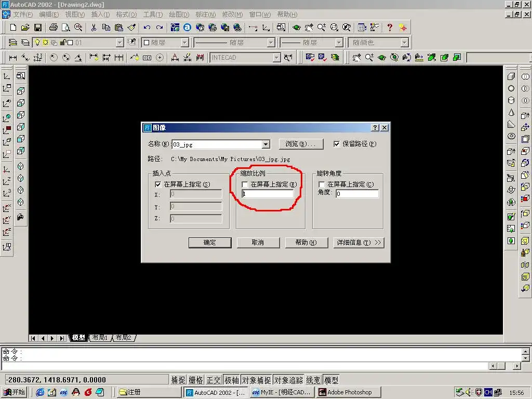Viewport: 532px width, 399px height.
Task: Open the INTECAD dimension style dropdown
Action: pos(276,58)
